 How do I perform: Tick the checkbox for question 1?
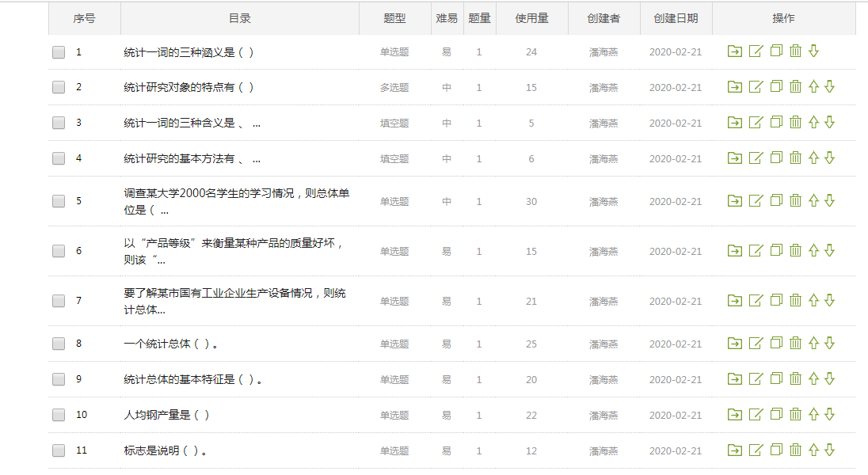(59, 52)
